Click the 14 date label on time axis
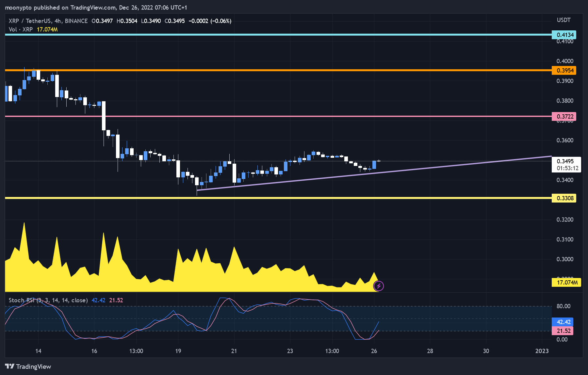This screenshot has height=375, width=588. pyautogui.click(x=38, y=351)
